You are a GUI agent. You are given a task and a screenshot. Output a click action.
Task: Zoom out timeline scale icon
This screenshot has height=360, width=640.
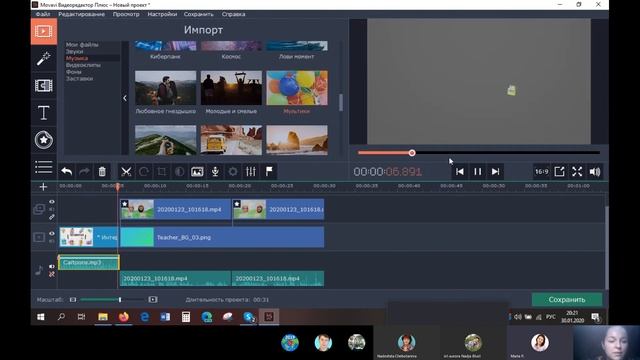pos(73,300)
